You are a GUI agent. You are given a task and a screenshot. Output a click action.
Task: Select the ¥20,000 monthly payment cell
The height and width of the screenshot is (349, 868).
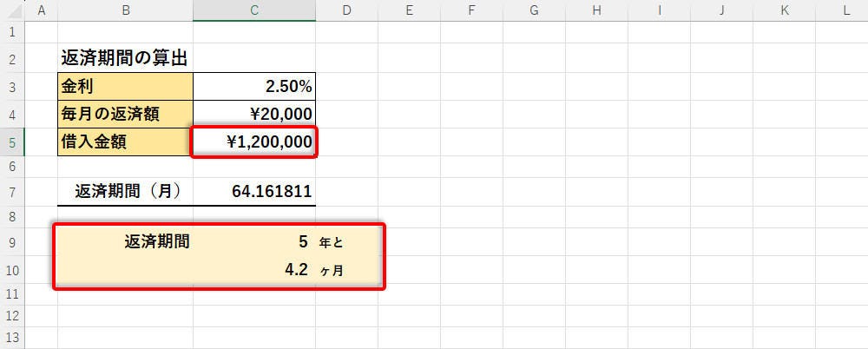click(x=253, y=114)
